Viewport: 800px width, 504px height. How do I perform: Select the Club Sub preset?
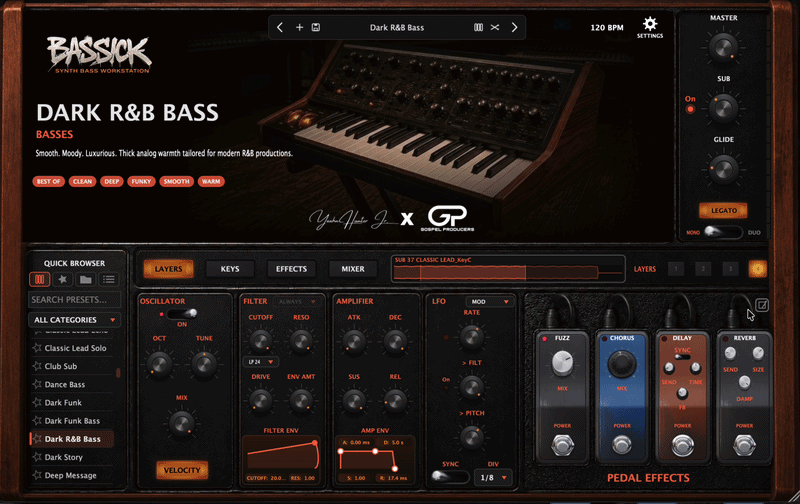click(61, 366)
